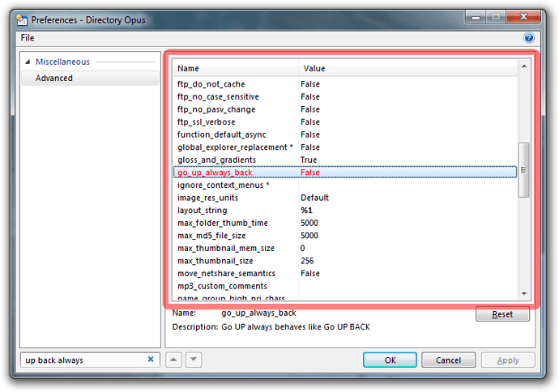
Task: Collapse the Miscellaneous category triangle
Action: point(28,62)
